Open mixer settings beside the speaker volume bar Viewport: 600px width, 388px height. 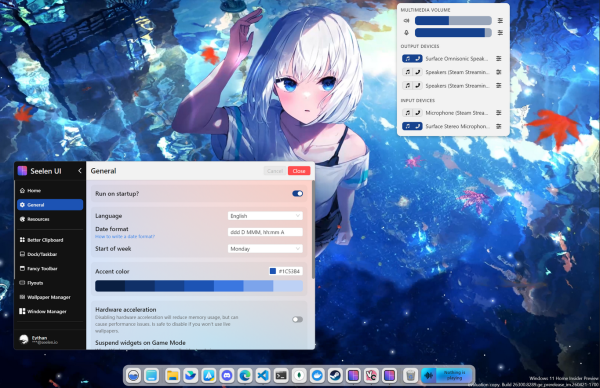[500, 21]
